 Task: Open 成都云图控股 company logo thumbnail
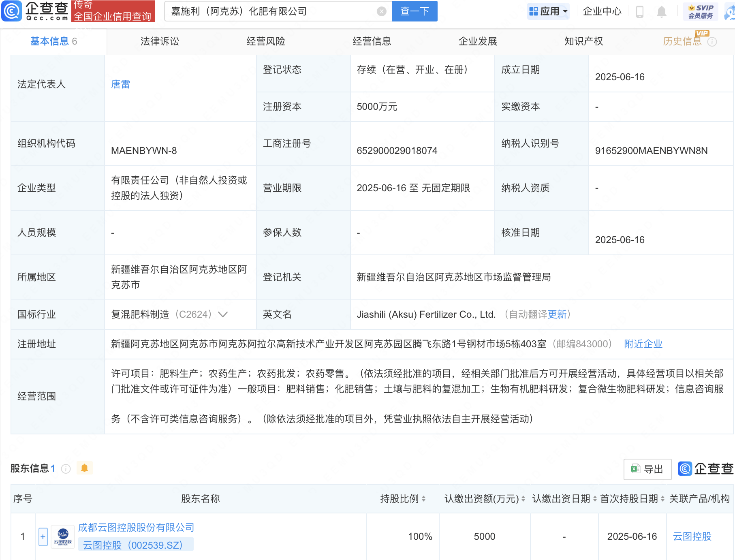click(63, 537)
